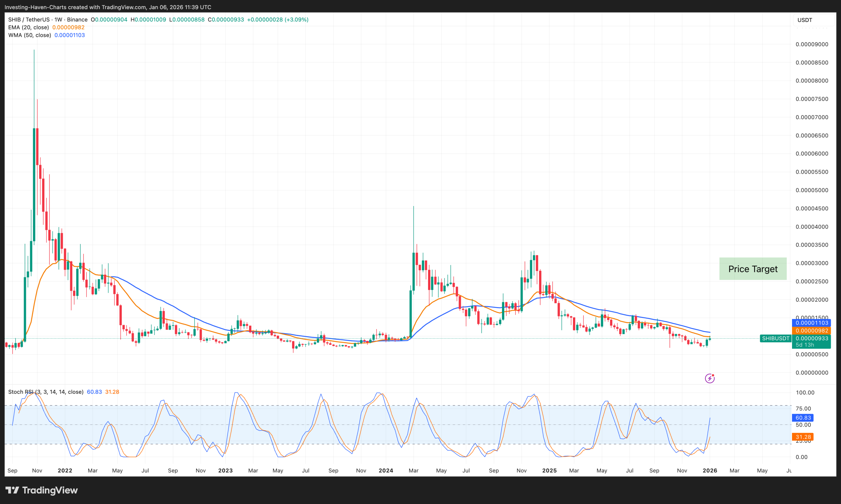Click the purple lightning bolt icon on the chart
The image size is (841, 504).
710,378
